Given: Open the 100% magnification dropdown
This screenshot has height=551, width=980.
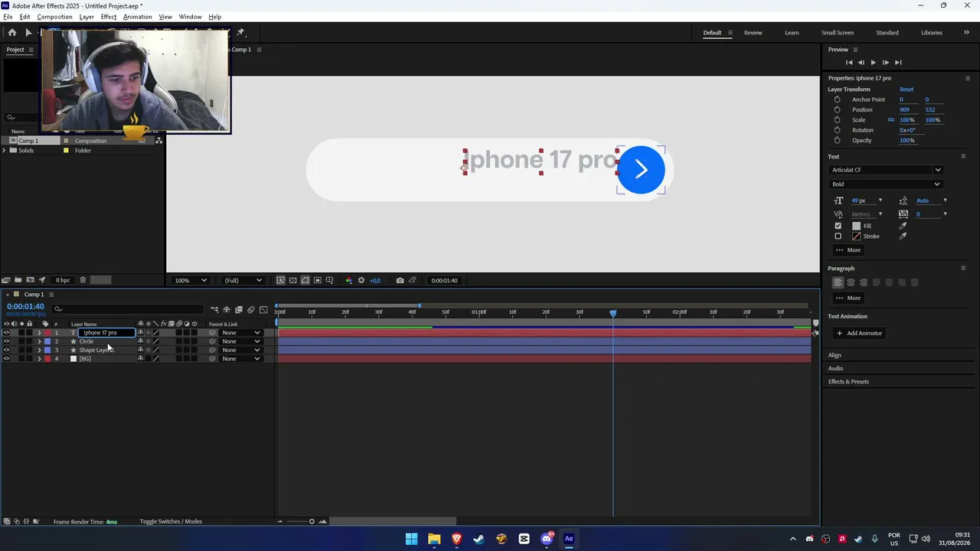Looking at the screenshot, I should pyautogui.click(x=190, y=280).
